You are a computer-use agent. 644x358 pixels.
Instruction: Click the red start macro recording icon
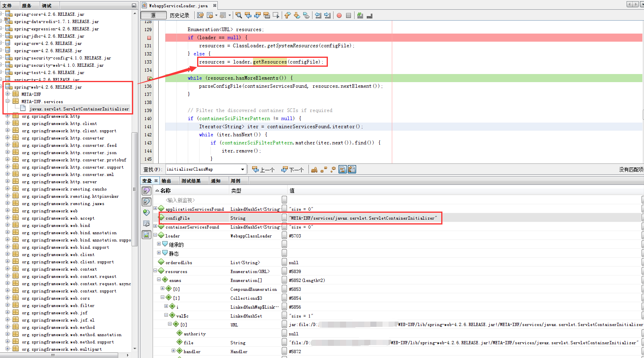pos(339,15)
